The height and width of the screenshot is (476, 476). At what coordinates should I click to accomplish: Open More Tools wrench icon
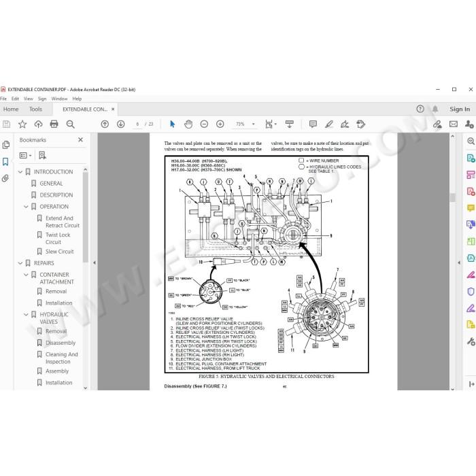pos(471,341)
